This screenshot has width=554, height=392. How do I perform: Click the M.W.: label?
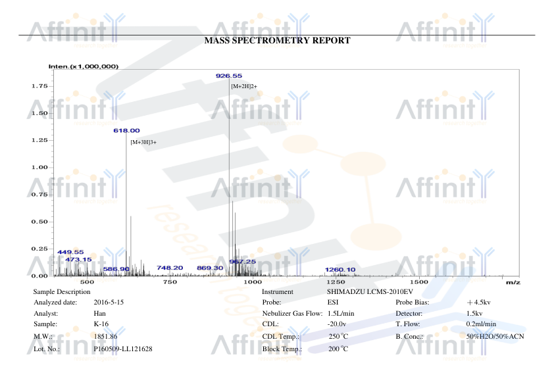43,337
